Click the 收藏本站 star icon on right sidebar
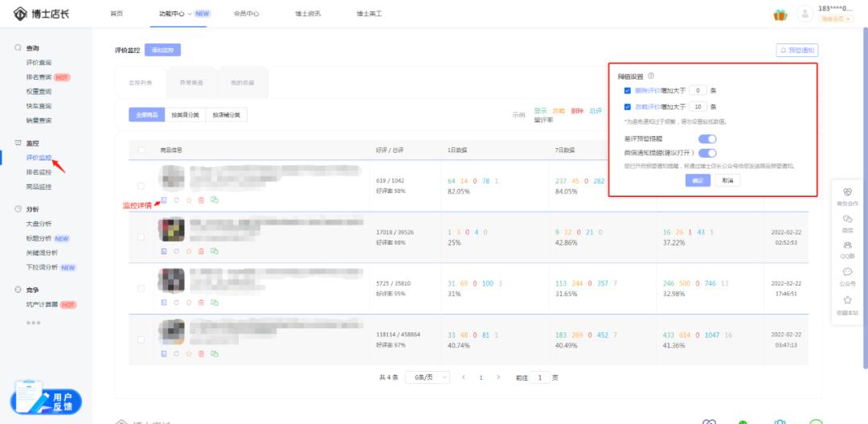 [847, 302]
